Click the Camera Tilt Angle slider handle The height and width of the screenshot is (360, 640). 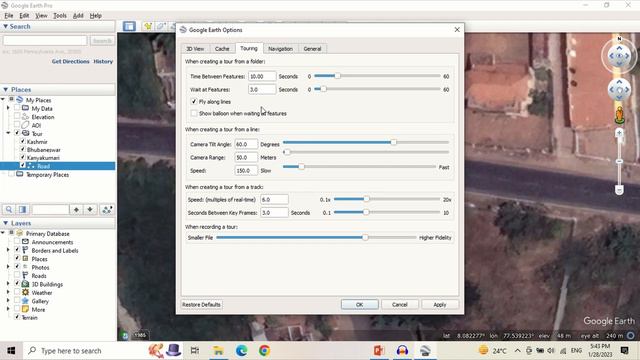[393, 142]
